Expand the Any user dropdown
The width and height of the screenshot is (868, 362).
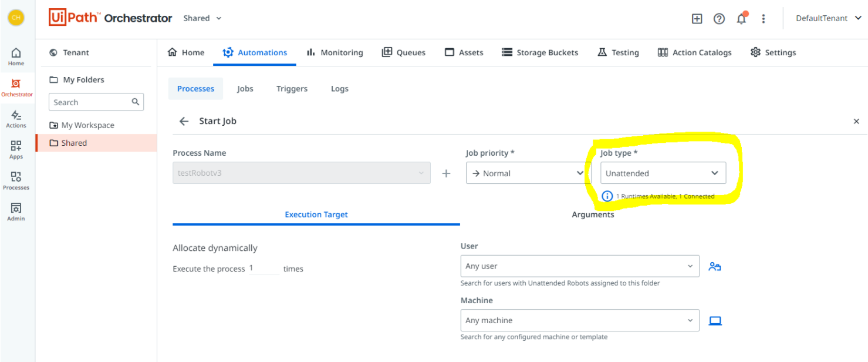(x=579, y=266)
